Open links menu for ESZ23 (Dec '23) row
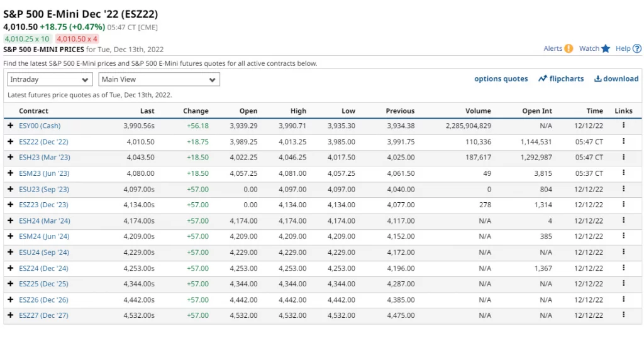644x341 pixels. [623, 204]
